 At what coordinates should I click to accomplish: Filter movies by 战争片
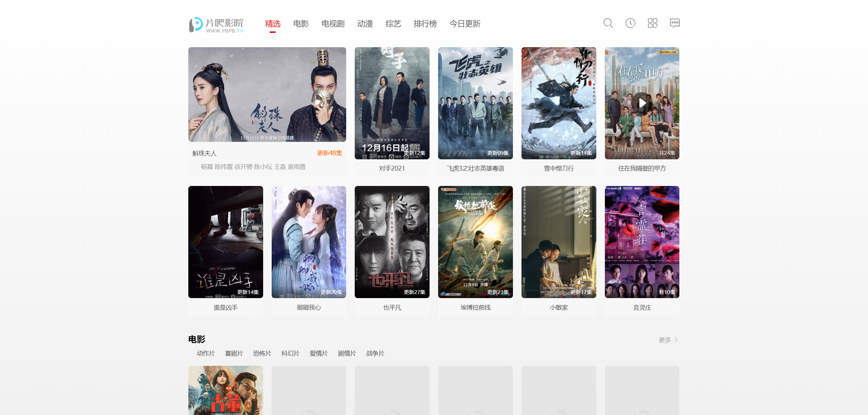pos(375,353)
